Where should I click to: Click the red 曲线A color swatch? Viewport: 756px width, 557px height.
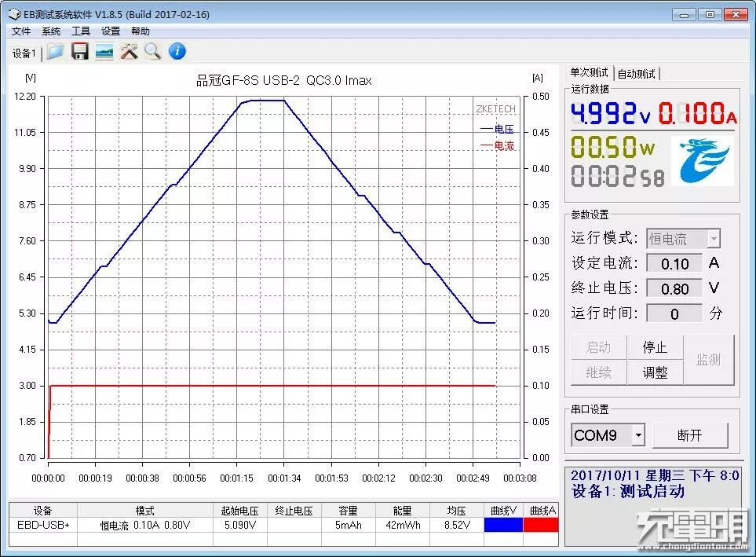(541, 525)
